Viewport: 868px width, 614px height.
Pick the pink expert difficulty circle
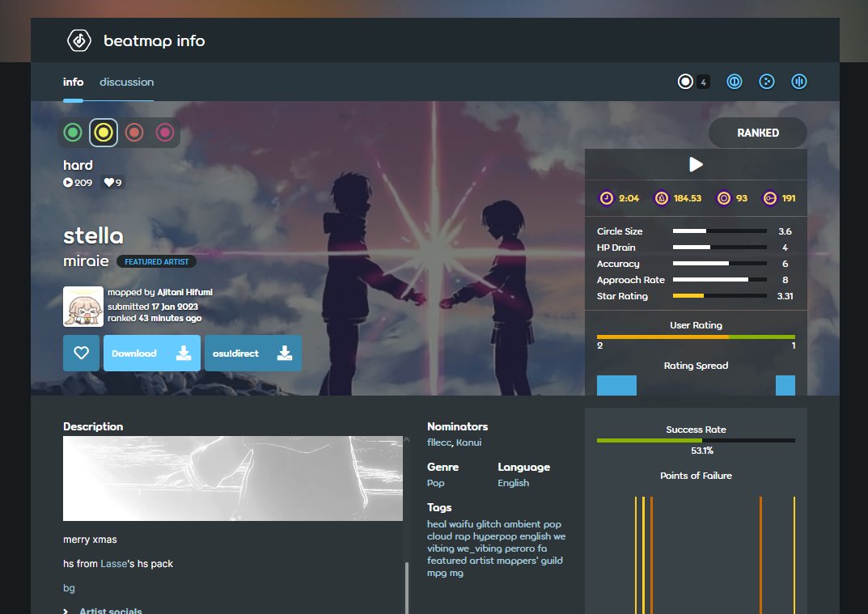click(x=165, y=133)
